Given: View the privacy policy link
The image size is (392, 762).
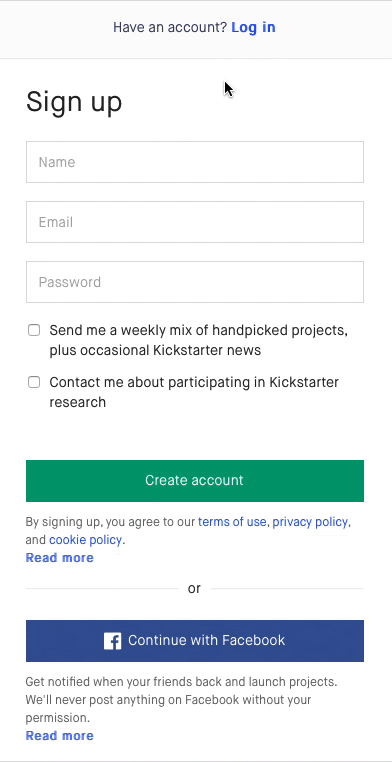Looking at the screenshot, I should (x=310, y=522).
